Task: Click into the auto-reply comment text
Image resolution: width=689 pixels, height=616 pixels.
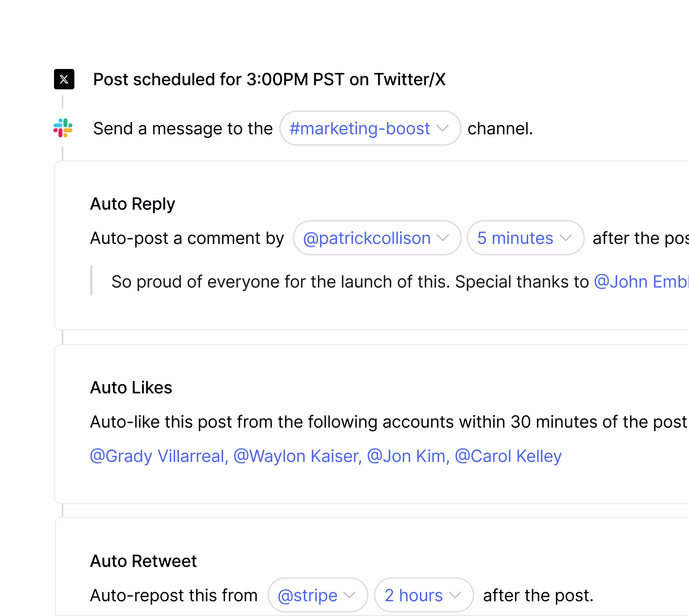Action: pos(400,282)
